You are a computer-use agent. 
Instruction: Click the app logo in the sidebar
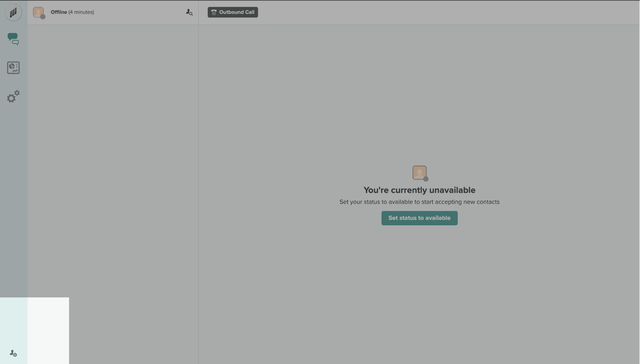point(13,13)
